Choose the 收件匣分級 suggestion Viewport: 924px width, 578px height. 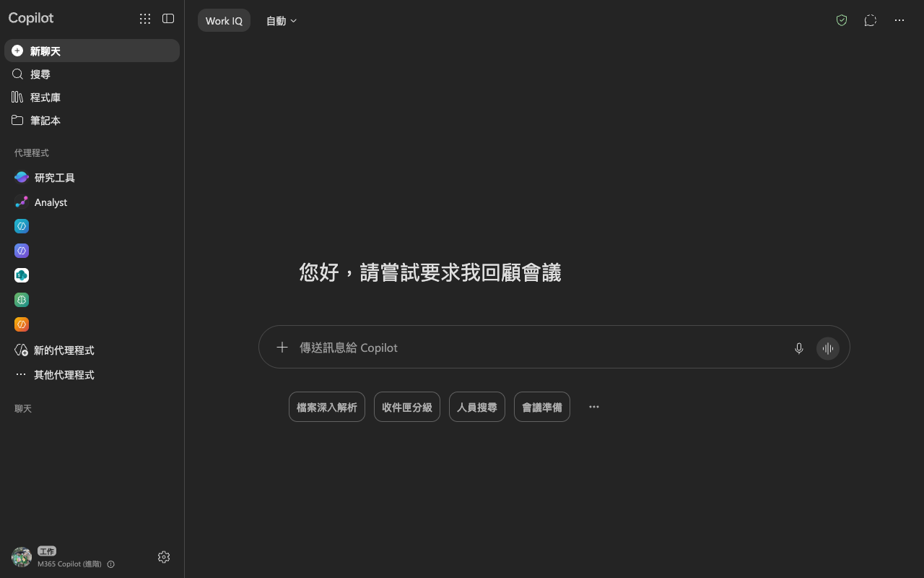coord(407,407)
